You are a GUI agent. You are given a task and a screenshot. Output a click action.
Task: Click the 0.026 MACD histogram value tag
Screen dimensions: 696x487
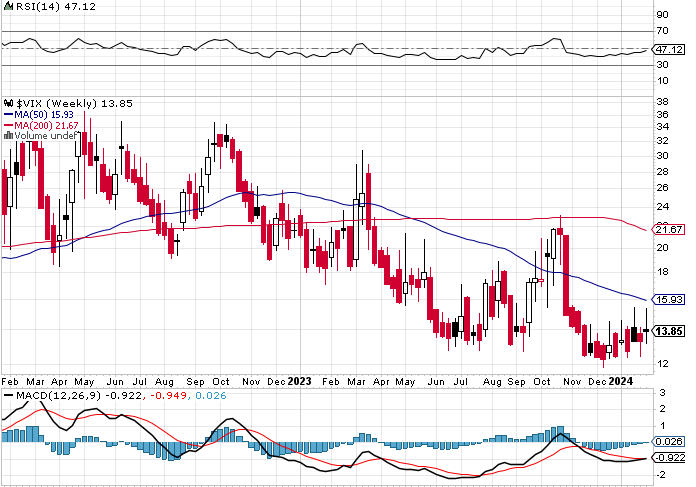click(x=667, y=441)
